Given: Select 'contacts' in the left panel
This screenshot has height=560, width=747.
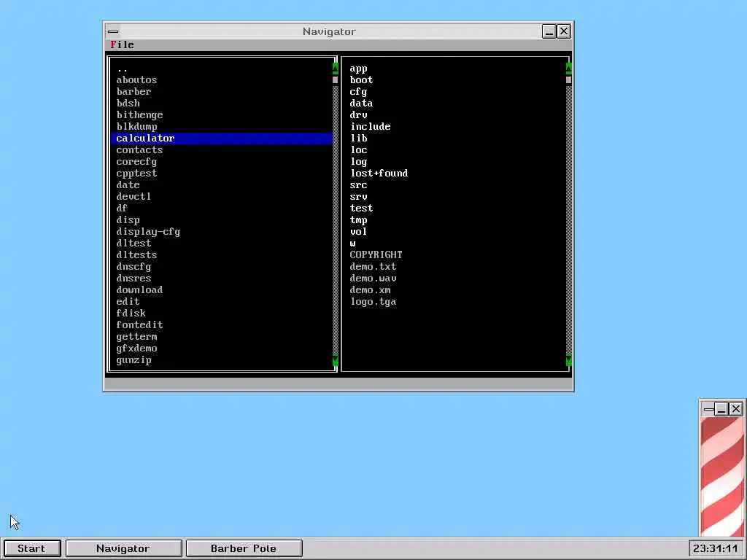Looking at the screenshot, I should 222,150.
